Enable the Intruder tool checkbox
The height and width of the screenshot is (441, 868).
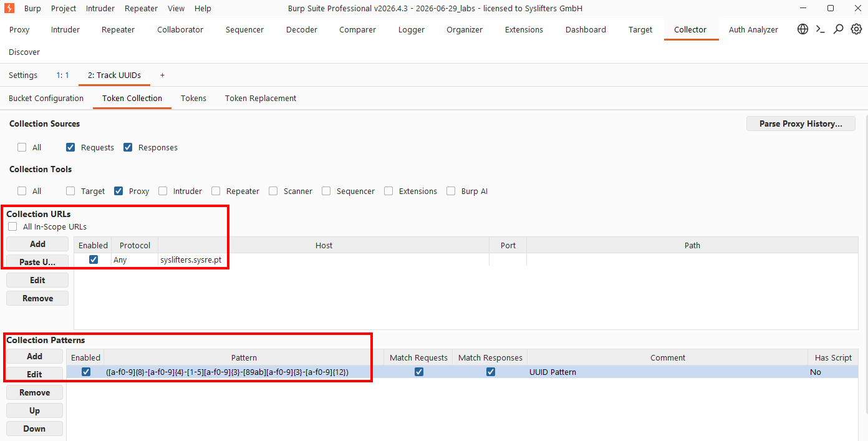click(x=163, y=191)
